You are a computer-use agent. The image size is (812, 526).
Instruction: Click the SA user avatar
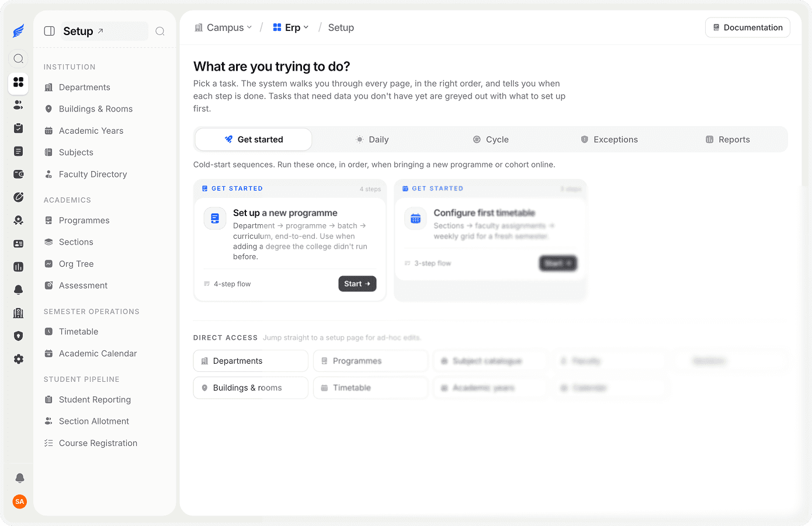point(19,501)
